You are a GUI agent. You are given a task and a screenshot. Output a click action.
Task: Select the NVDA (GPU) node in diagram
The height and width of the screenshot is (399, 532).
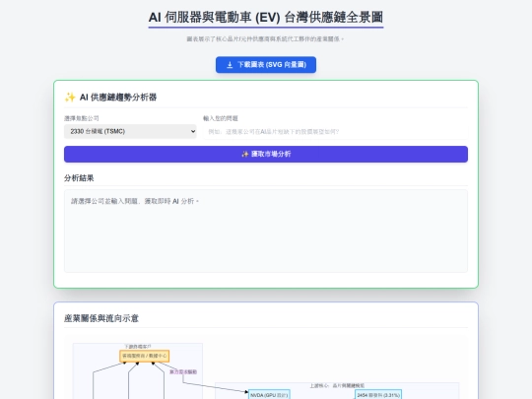click(x=269, y=395)
